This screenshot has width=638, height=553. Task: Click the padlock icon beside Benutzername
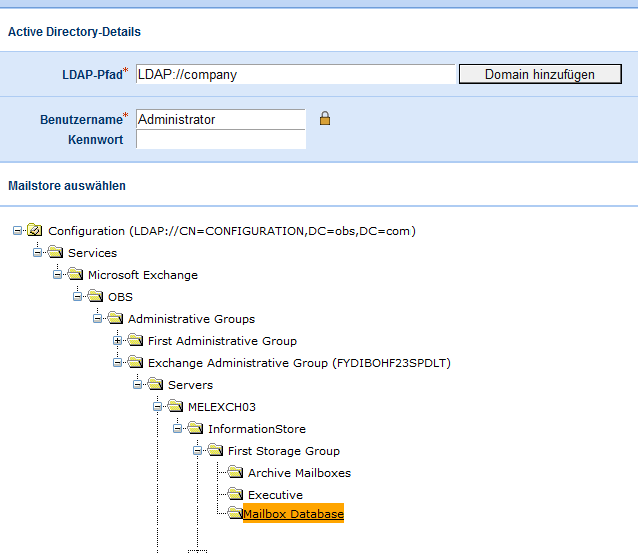click(x=324, y=119)
